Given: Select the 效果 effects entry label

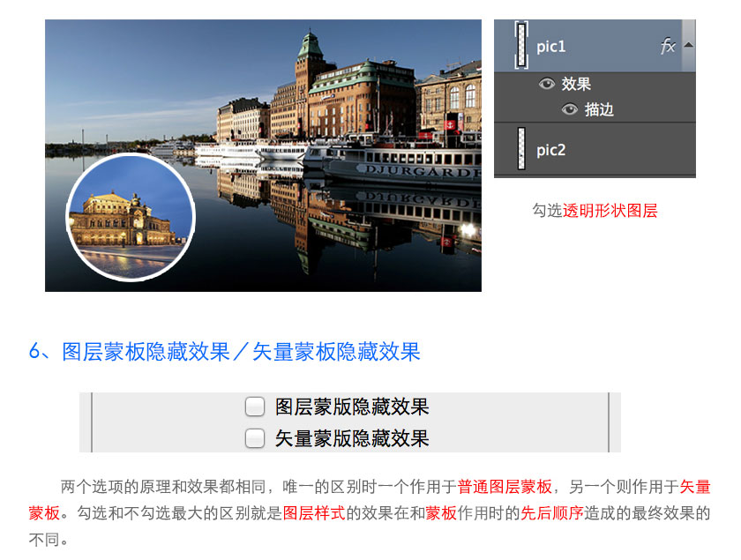Looking at the screenshot, I should [x=576, y=85].
